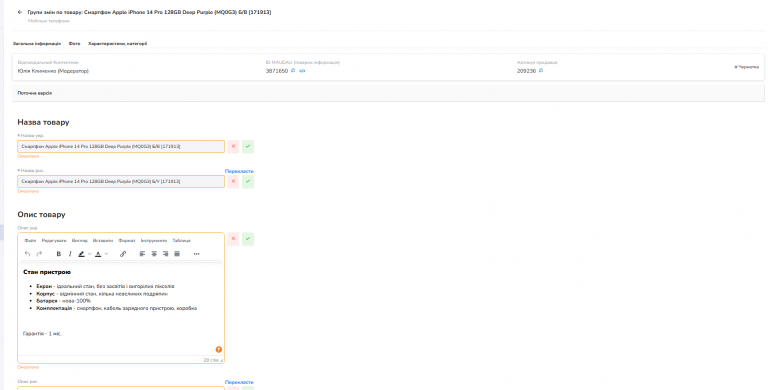
Task: Align text right in editor
Action: 165,254
